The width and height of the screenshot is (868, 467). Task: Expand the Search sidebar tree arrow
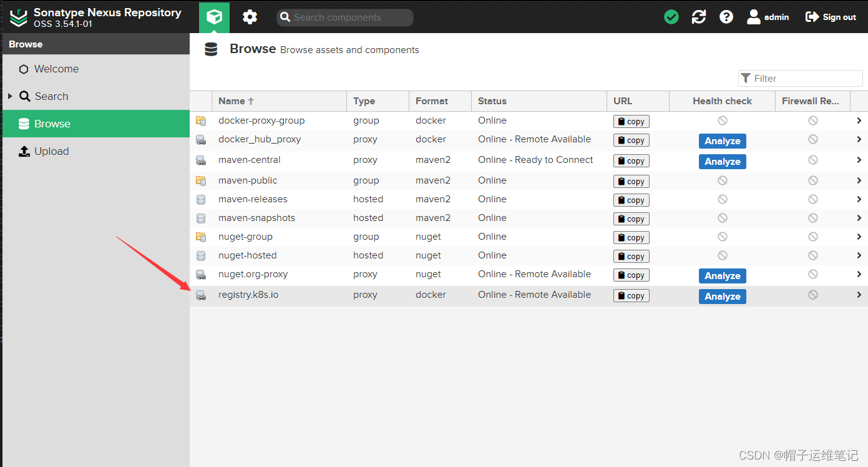coord(10,96)
